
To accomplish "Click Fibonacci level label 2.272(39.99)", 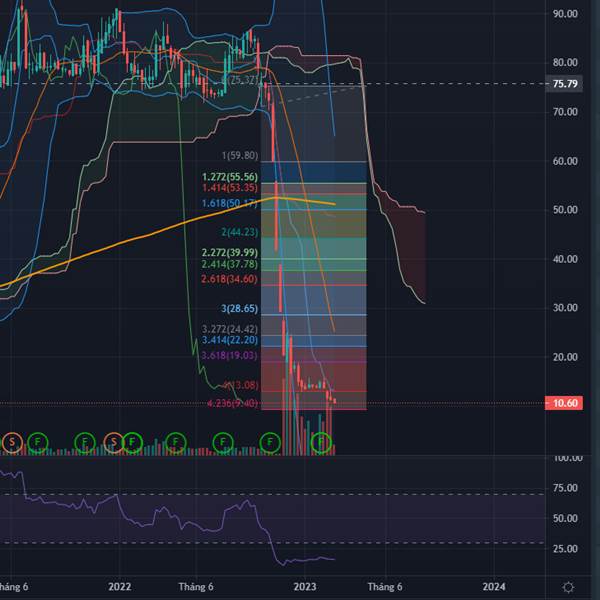I will (x=230, y=253).
